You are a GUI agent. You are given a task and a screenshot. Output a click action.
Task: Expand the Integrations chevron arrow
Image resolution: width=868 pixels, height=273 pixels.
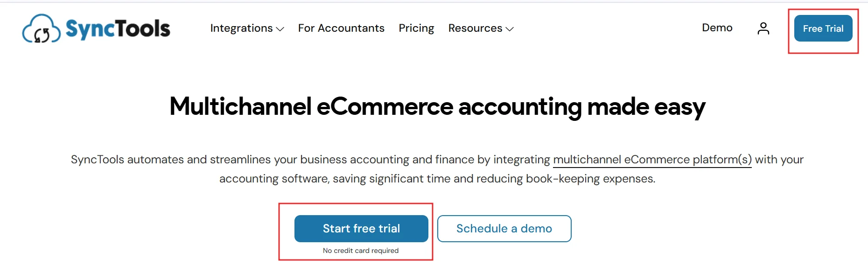pos(280,29)
